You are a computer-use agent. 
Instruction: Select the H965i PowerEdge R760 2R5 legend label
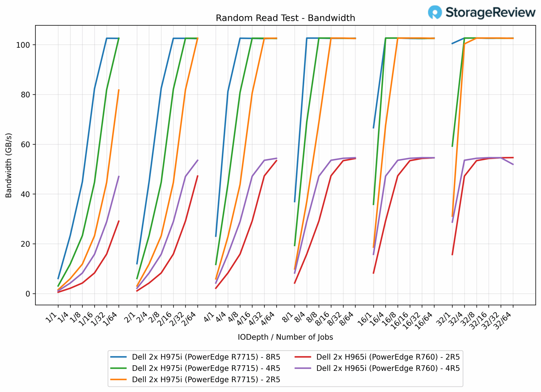point(388,357)
